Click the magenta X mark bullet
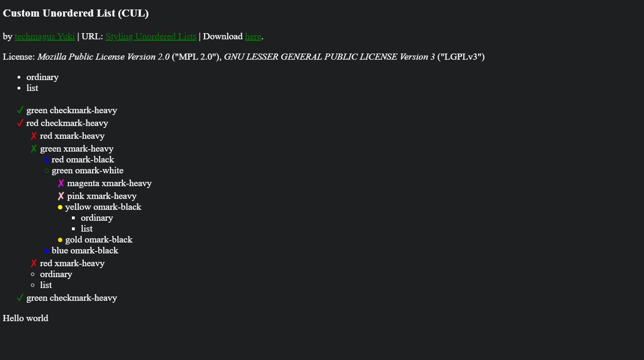644x360 pixels. click(x=61, y=183)
